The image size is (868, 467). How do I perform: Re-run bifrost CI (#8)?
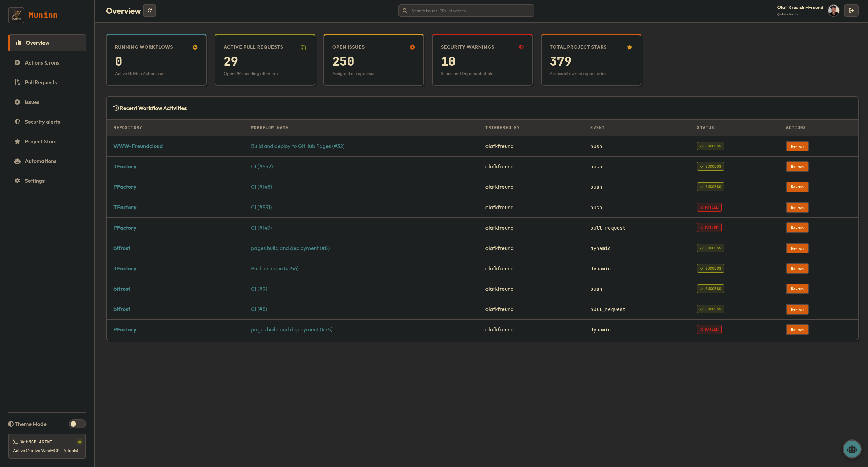point(797,309)
